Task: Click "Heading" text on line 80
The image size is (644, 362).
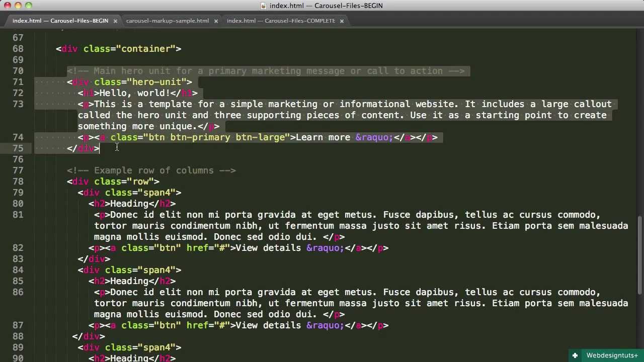Action: 129,204
